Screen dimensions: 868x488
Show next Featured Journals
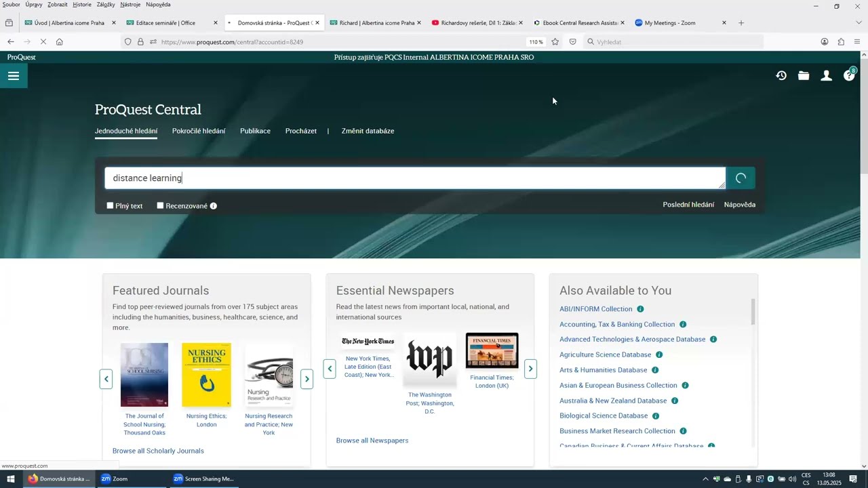click(307, 379)
